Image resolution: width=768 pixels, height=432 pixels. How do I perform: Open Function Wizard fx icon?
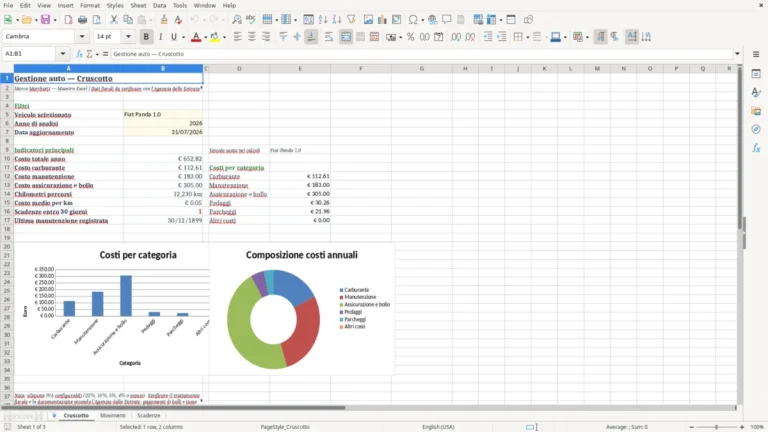point(79,54)
